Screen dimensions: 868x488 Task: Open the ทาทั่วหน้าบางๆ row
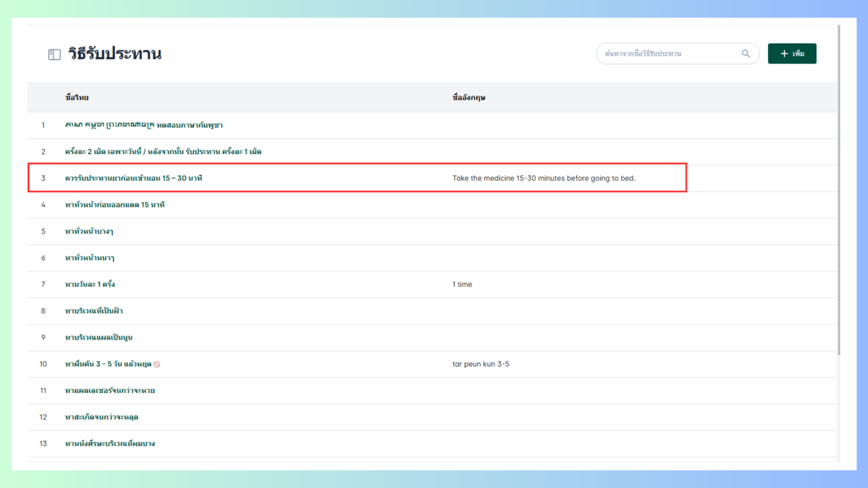pos(432,232)
